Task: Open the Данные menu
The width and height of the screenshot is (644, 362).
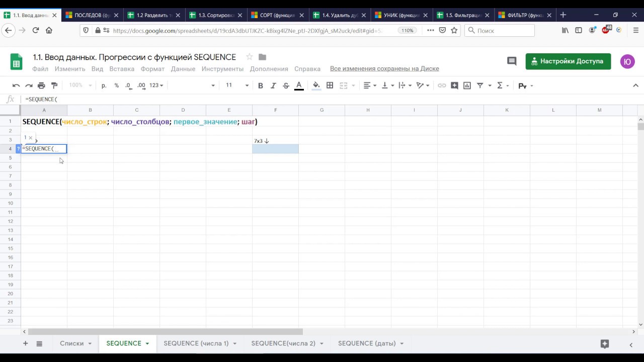Action: (183, 69)
